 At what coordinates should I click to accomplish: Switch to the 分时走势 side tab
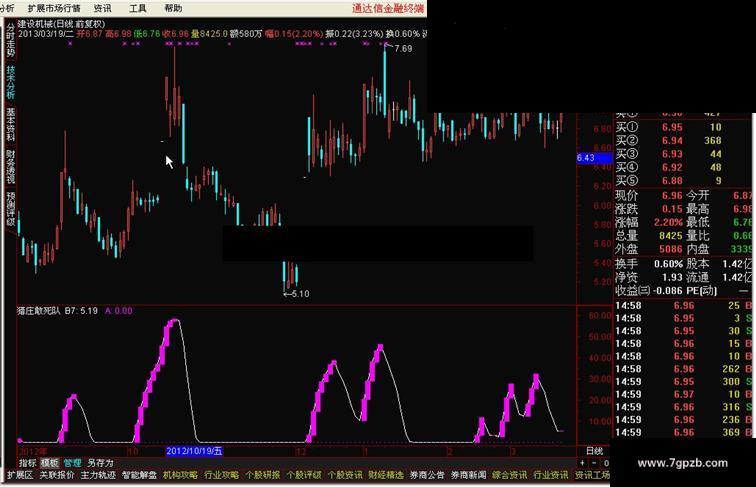click(11, 41)
